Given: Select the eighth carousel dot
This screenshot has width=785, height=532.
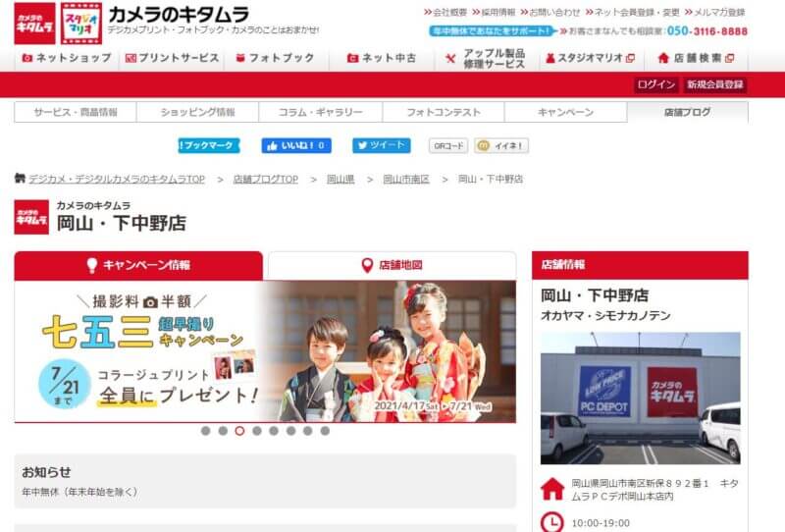Looking at the screenshot, I should click(x=325, y=431).
